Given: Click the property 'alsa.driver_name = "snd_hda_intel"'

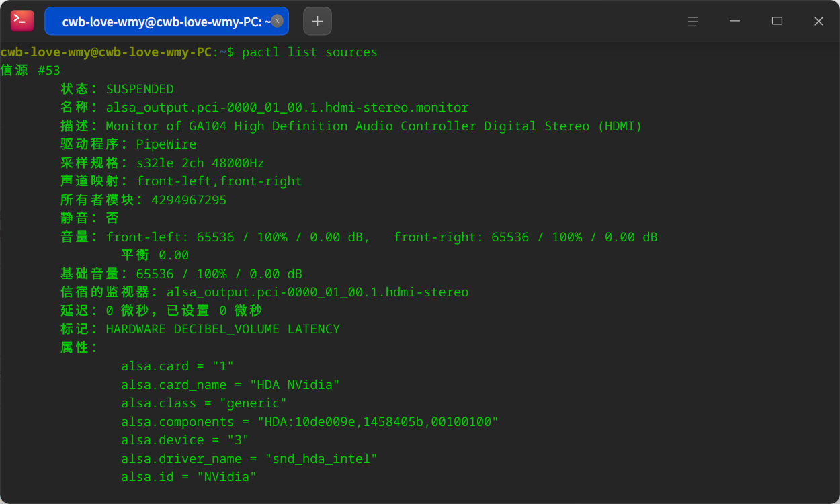Looking at the screenshot, I should point(249,459).
